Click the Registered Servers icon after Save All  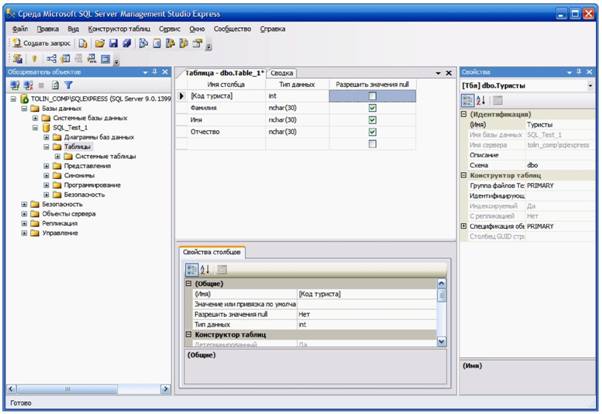point(143,43)
